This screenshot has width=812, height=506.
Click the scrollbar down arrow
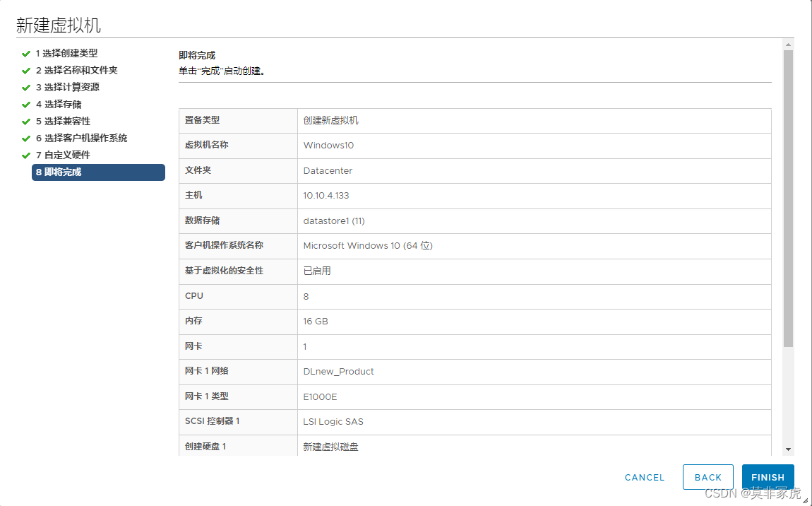point(788,449)
